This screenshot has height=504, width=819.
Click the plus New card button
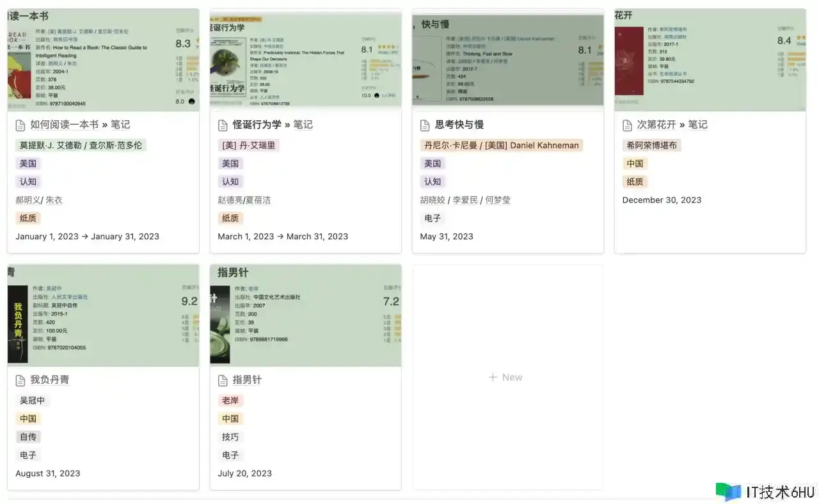506,377
